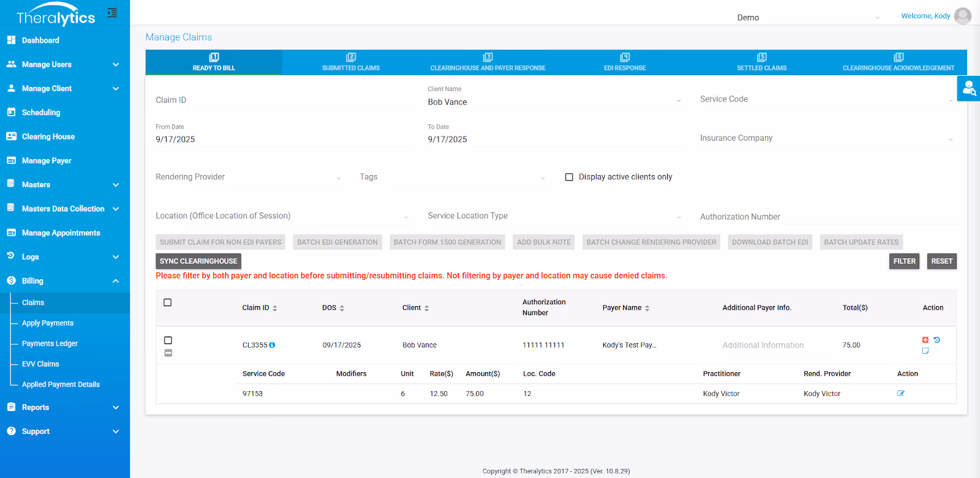
Task: Collapse the Billing menu chevron
Action: (x=116, y=280)
